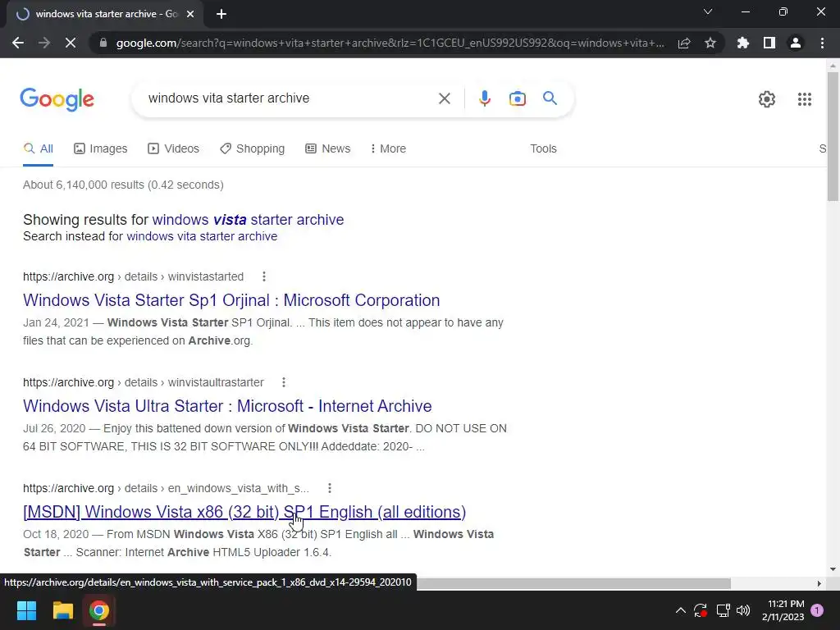This screenshot has height=630, width=840.
Task: Click the 'https://archive.org › details › winvistastarted' URL text
Action: 134,276
